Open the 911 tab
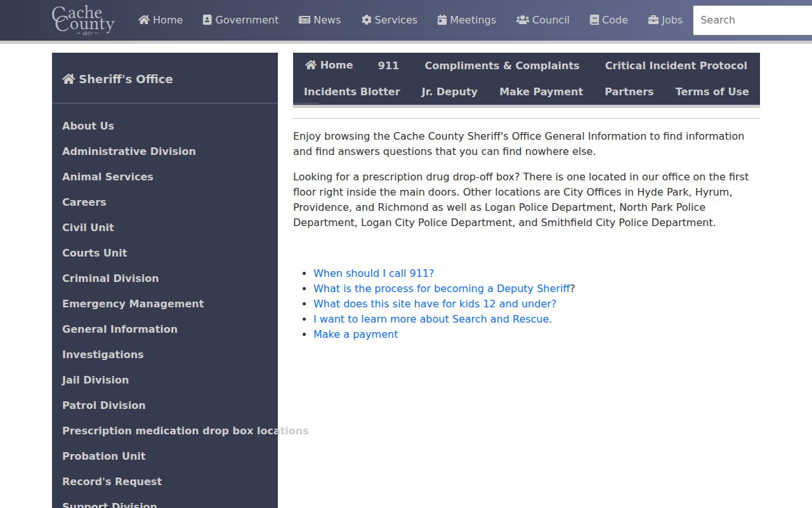The height and width of the screenshot is (508, 812). 388,65
